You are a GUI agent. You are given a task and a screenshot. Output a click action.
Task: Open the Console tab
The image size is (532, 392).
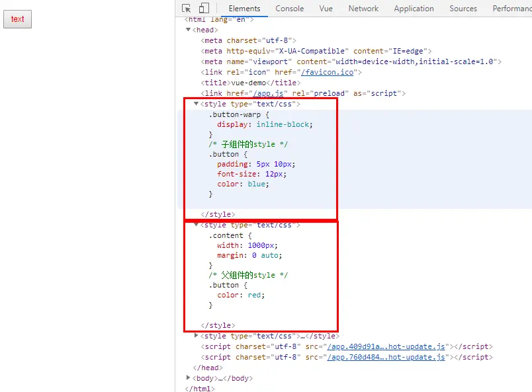(x=289, y=9)
